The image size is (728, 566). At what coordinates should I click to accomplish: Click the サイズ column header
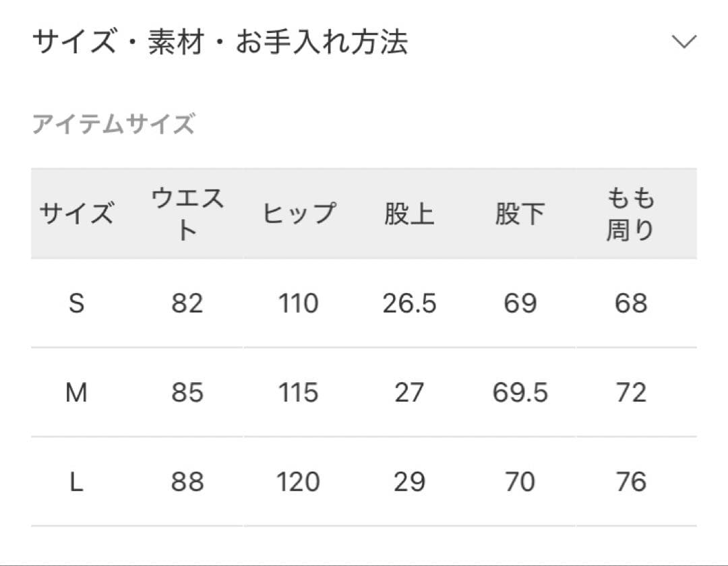point(78,212)
